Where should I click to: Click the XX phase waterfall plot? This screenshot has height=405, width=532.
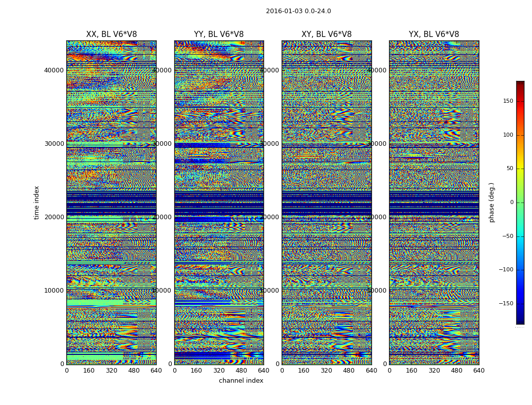point(111,202)
